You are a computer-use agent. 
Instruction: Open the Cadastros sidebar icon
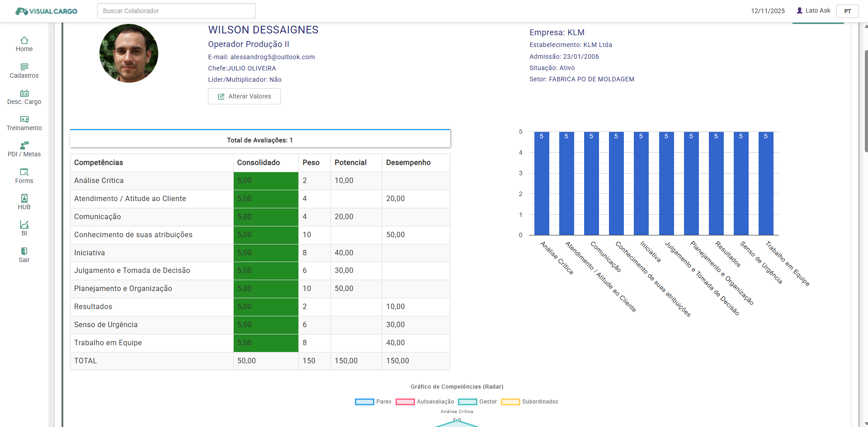click(24, 67)
